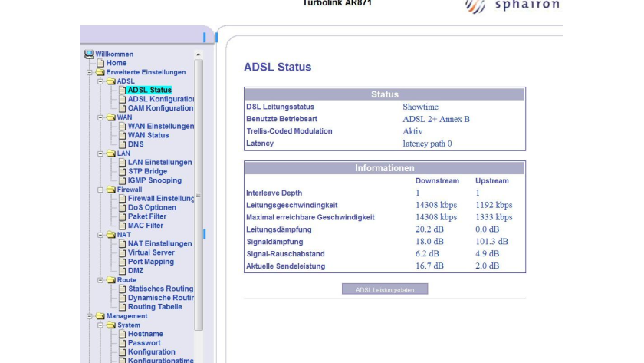Click the sidebar vertical scrollbar thumb
644x363 pixels.
pyautogui.click(x=199, y=195)
